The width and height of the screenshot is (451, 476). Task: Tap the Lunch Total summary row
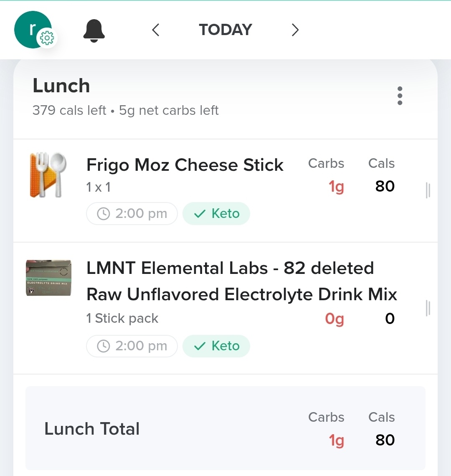(x=92, y=429)
